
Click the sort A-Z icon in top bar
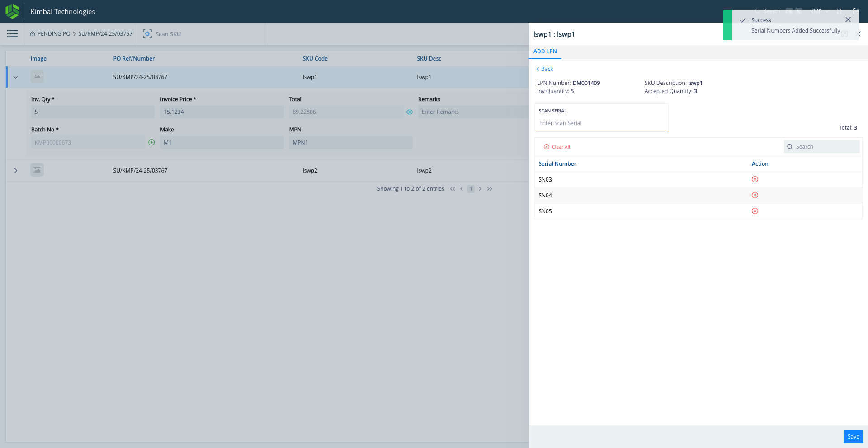point(840,11)
